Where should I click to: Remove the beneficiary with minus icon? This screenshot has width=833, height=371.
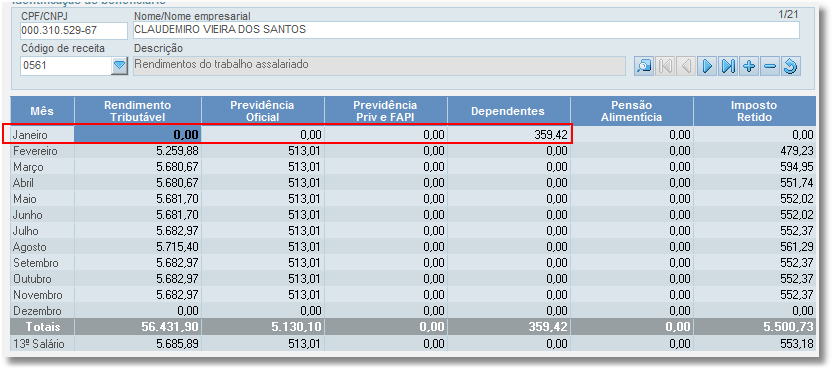point(770,66)
